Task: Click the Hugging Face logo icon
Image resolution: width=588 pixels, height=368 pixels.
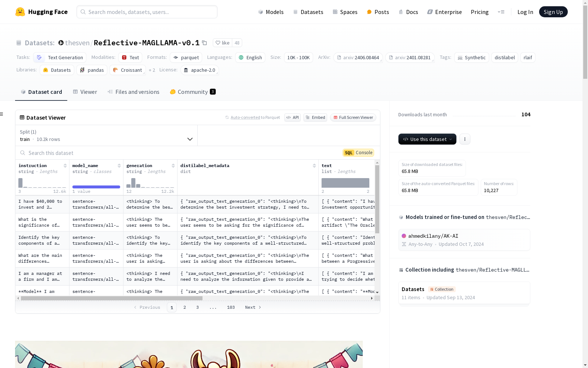Action: [20, 12]
